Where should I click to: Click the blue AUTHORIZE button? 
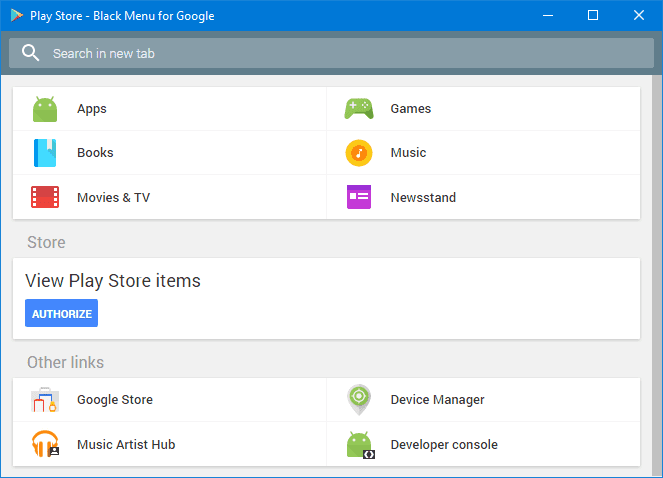61,313
